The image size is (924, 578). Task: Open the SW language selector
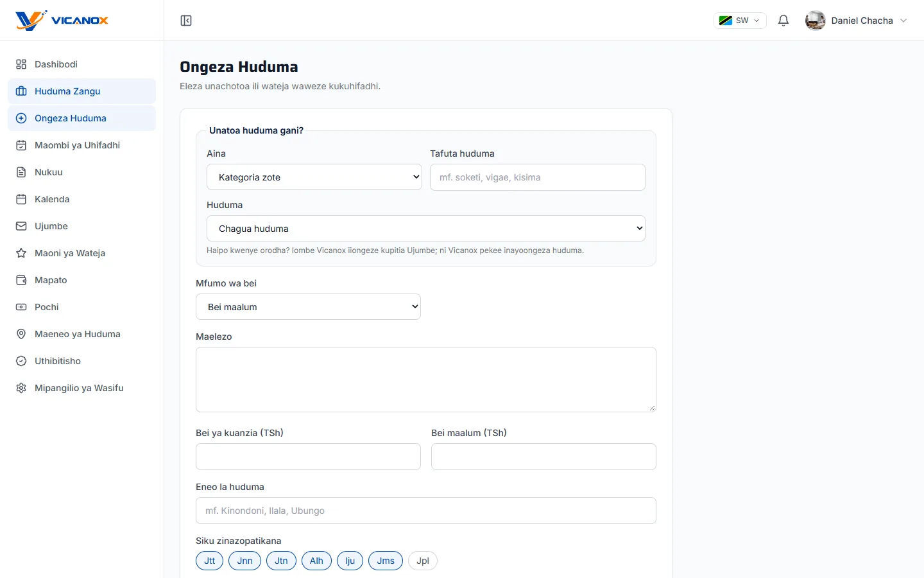click(x=740, y=21)
